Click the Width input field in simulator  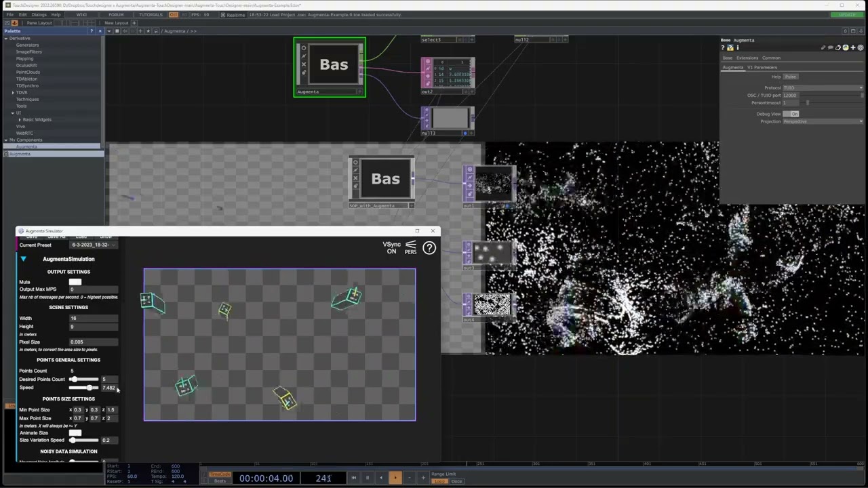pos(94,318)
